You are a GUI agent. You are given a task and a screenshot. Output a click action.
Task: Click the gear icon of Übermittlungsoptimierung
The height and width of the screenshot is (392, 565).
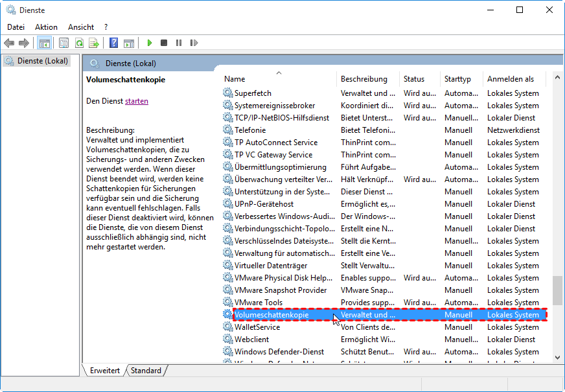tap(227, 167)
